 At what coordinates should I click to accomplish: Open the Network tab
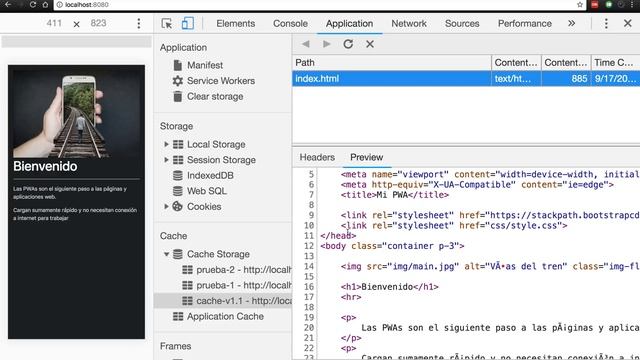409,24
